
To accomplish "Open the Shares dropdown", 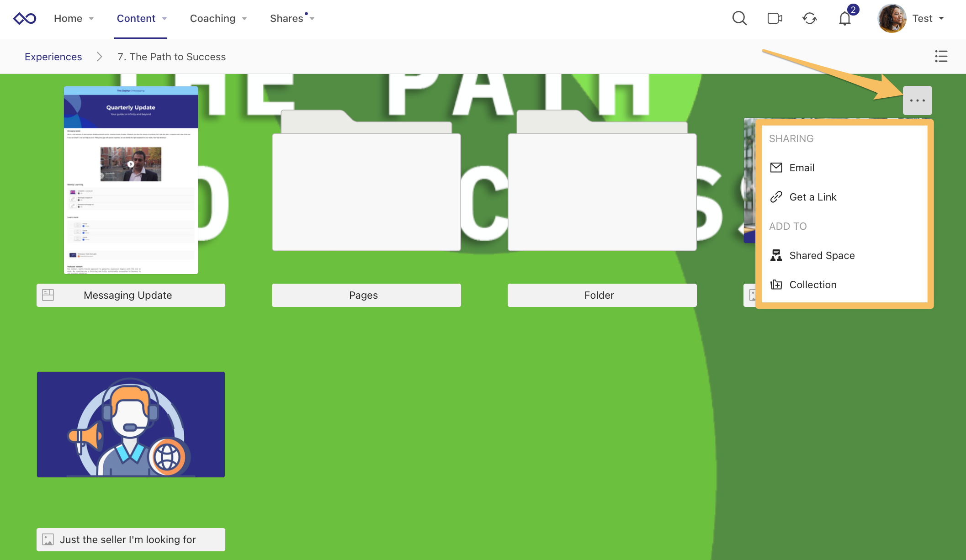I will [x=292, y=18].
